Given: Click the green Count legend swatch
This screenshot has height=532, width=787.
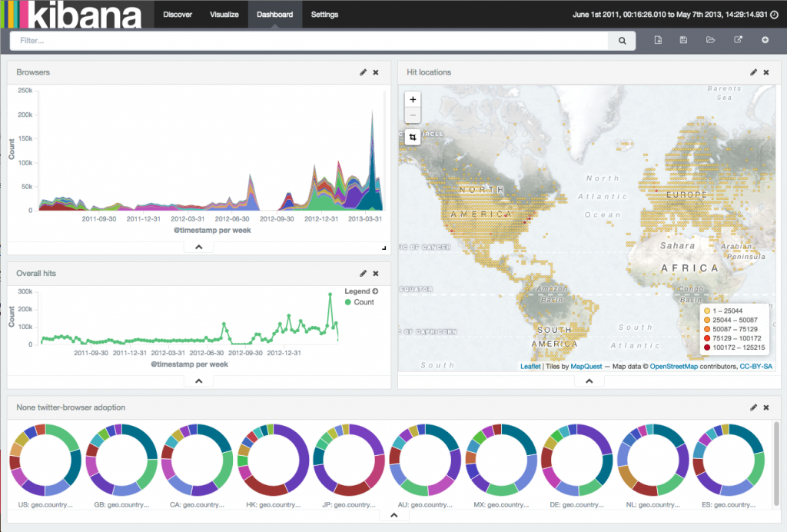Looking at the screenshot, I should [348, 302].
